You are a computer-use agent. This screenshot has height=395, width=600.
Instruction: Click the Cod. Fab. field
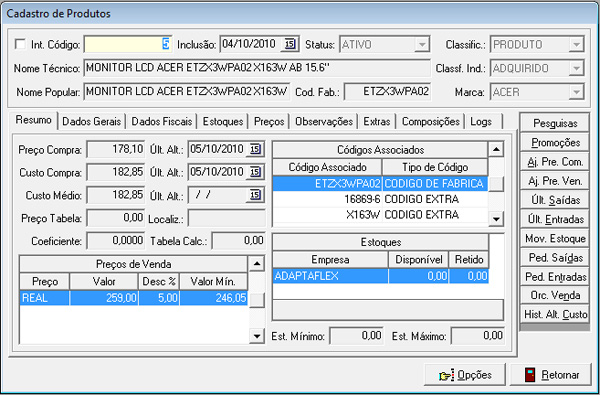(x=387, y=92)
